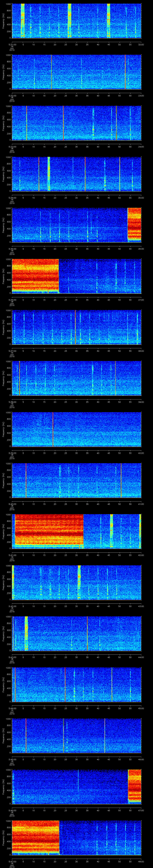Image resolution: width=153 pixels, height=868 pixels.
Task: Click the 45:00 end time label
Action: point(141,708)
